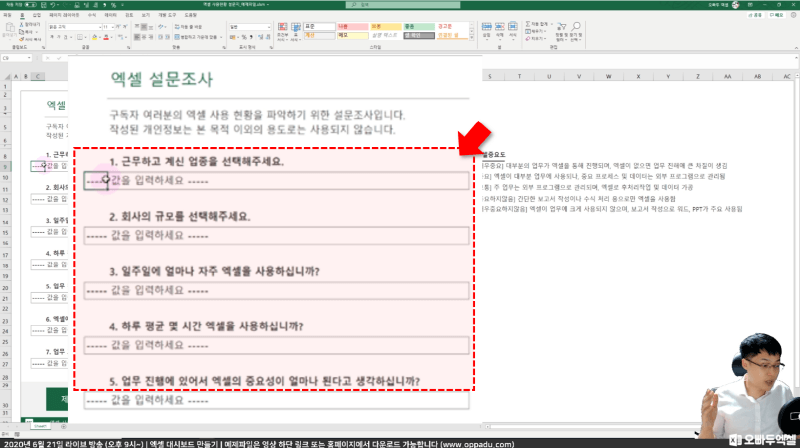Click 병합하고 가운데 맞춤 (Merge & Center)

coord(195,37)
